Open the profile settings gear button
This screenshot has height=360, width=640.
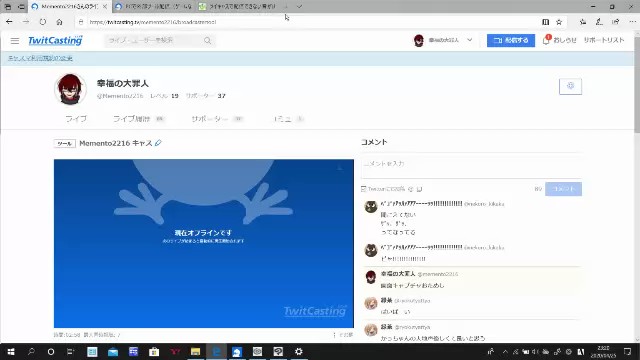click(570, 86)
